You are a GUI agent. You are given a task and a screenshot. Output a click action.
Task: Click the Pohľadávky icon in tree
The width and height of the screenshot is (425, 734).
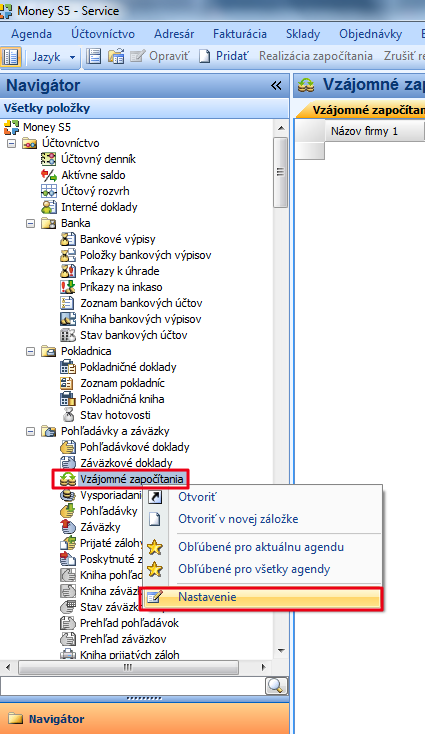(x=68, y=511)
